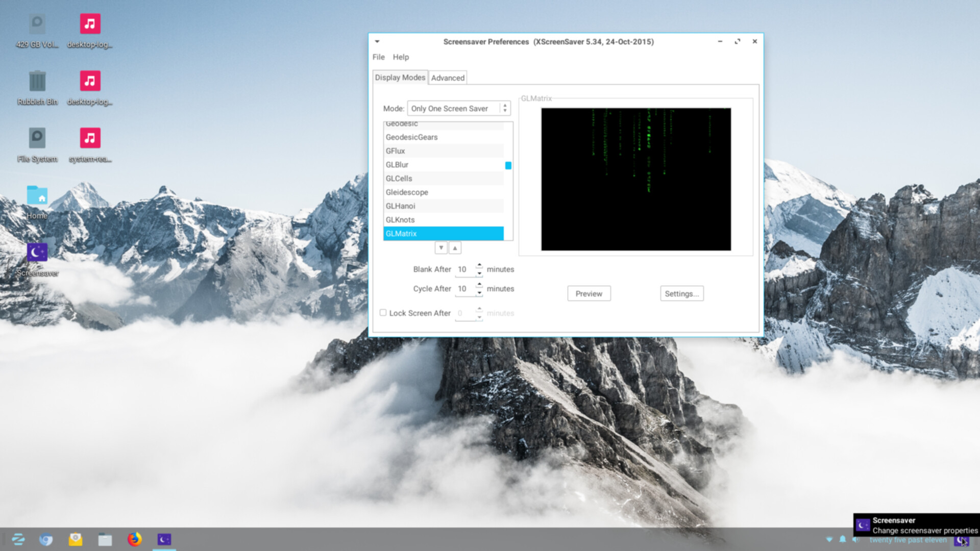Enable the Lock Screen After checkbox
980x551 pixels.
click(x=383, y=313)
